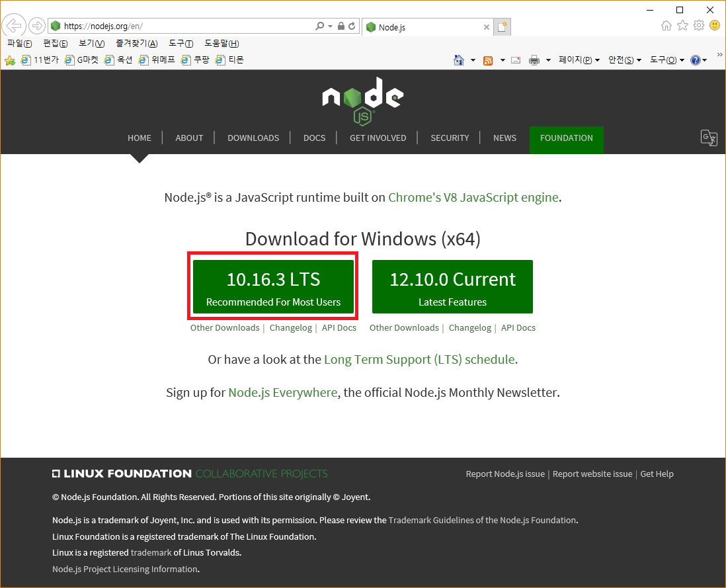
Task: Open the ABOUT nav item
Action: point(189,138)
